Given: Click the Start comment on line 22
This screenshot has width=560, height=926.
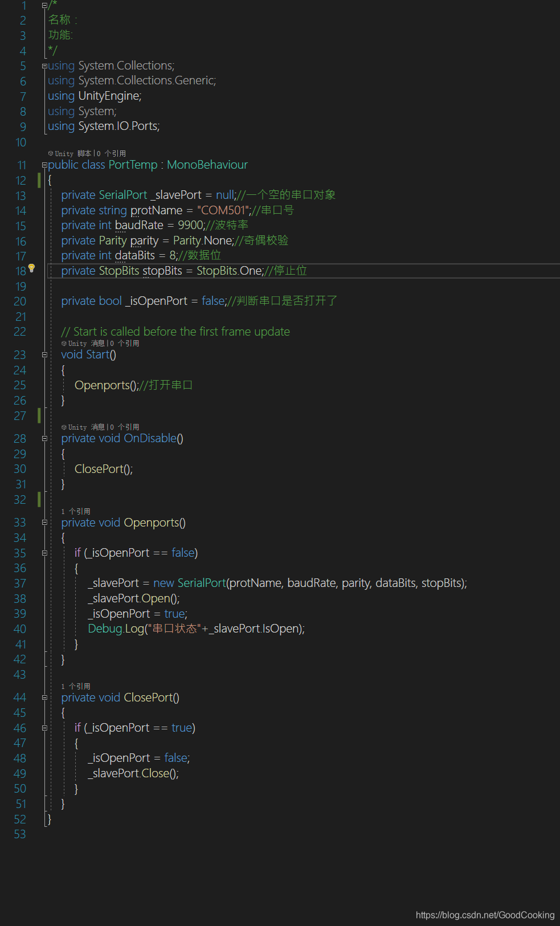Looking at the screenshot, I should (175, 332).
